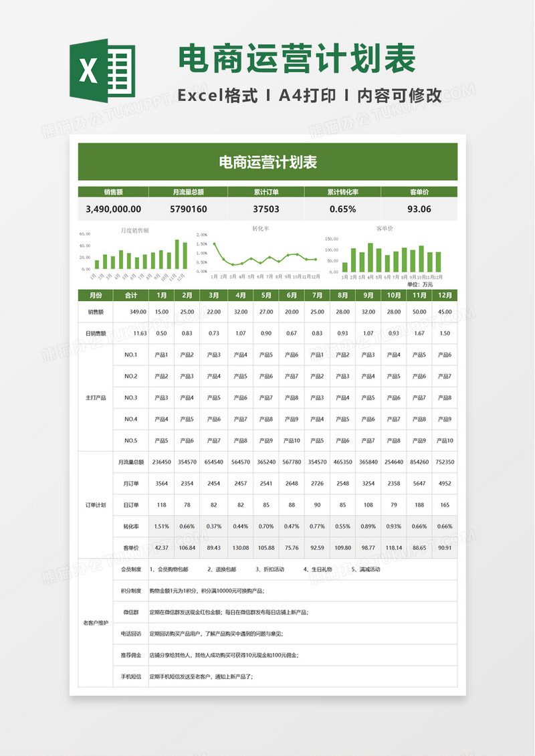Image resolution: width=535 pixels, height=756 pixels.
Task: Select the monthly traffic total 5790160
Action: (189, 209)
